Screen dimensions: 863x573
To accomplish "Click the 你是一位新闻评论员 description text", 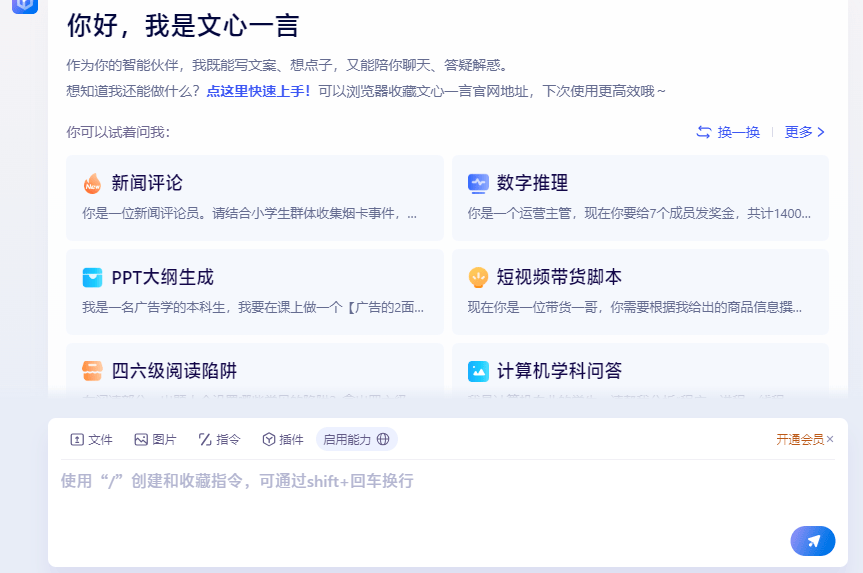I will pyautogui.click(x=249, y=214).
